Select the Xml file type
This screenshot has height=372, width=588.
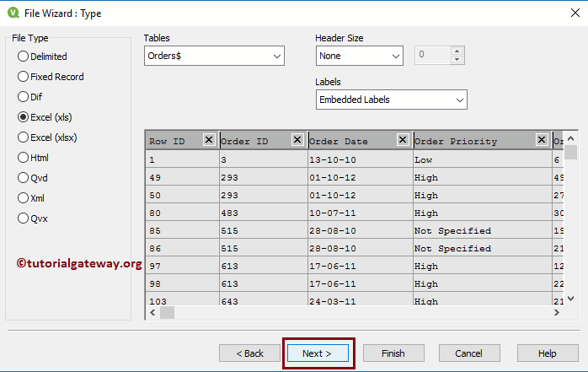coord(31,198)
